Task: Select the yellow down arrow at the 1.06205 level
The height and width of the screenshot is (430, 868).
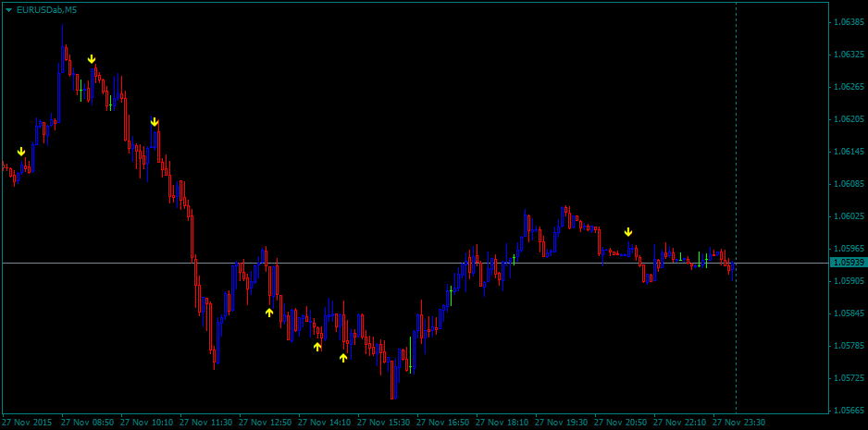Action: [x=155, y=122]
